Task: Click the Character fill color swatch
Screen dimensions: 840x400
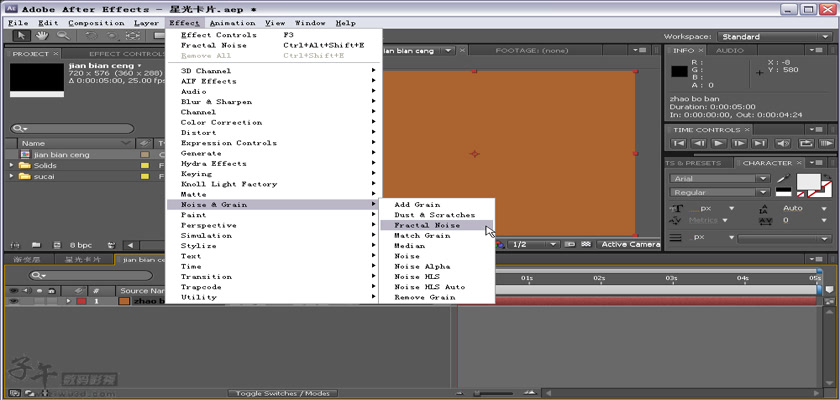Action: 808,180
